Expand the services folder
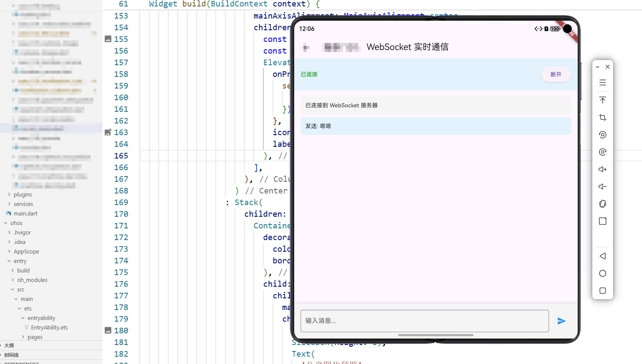The width and height of the screenshot is (642, 364). point(23,204)
